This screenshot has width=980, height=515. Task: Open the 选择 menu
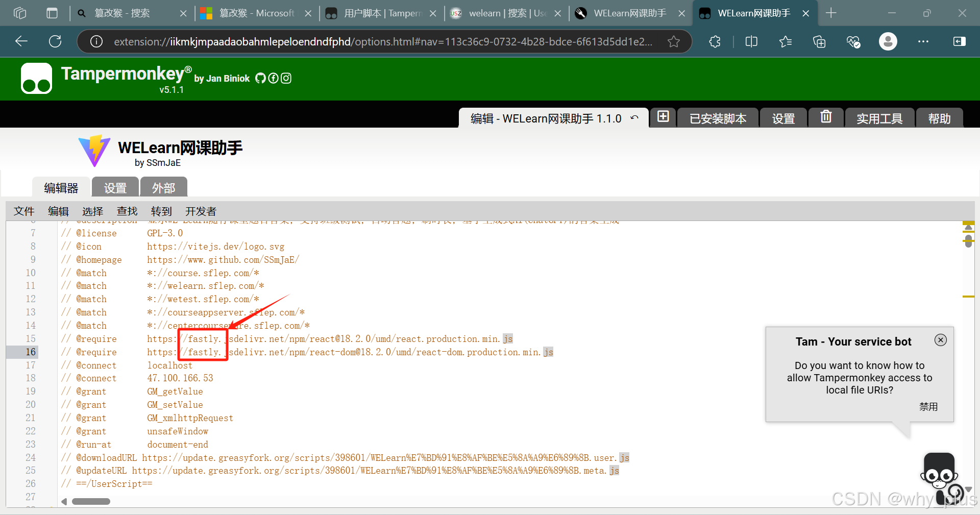92,211
